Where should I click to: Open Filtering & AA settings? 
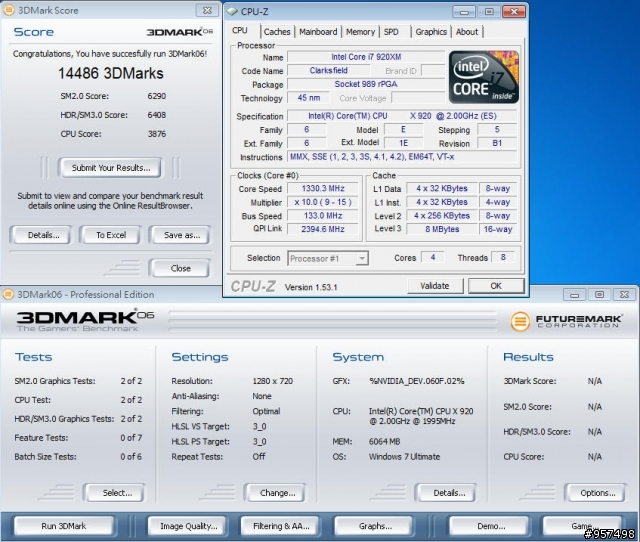281,526
